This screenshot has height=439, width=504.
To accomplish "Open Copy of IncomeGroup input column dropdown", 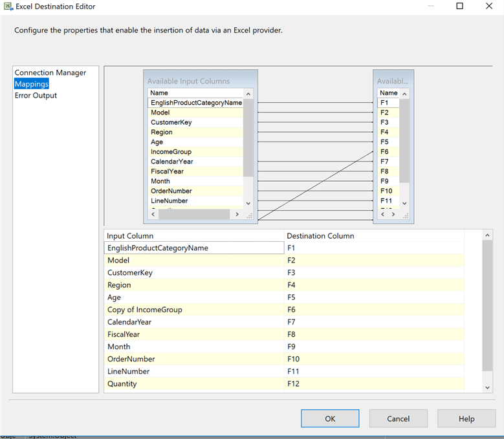I will pos(194,310).
